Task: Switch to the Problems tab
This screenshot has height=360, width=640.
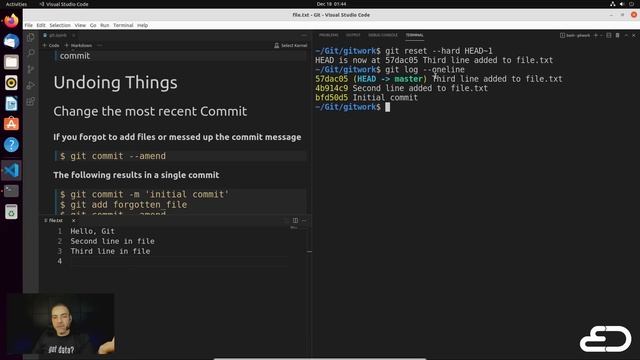Action: (x=329, y=35)
